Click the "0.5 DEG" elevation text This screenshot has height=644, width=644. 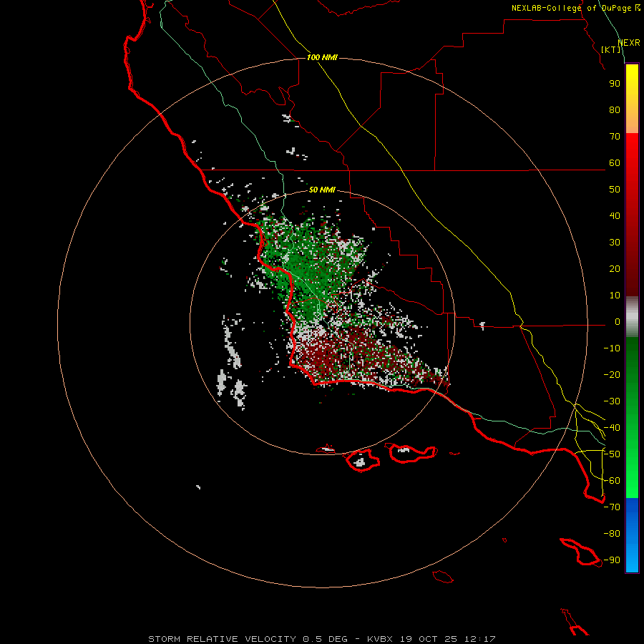[326, 639]
